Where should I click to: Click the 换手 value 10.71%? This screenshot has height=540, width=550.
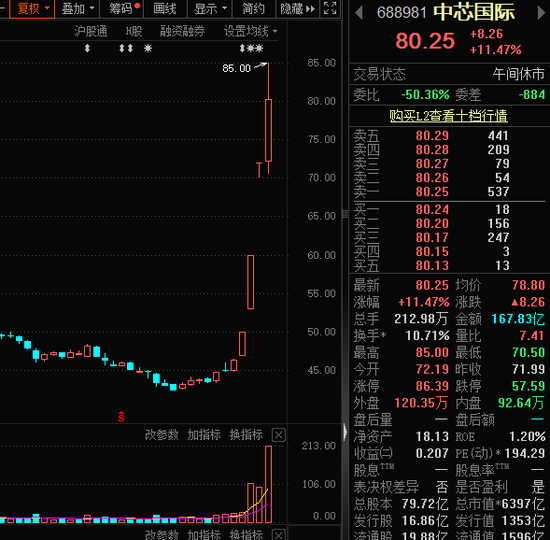(x=427, y=336)
